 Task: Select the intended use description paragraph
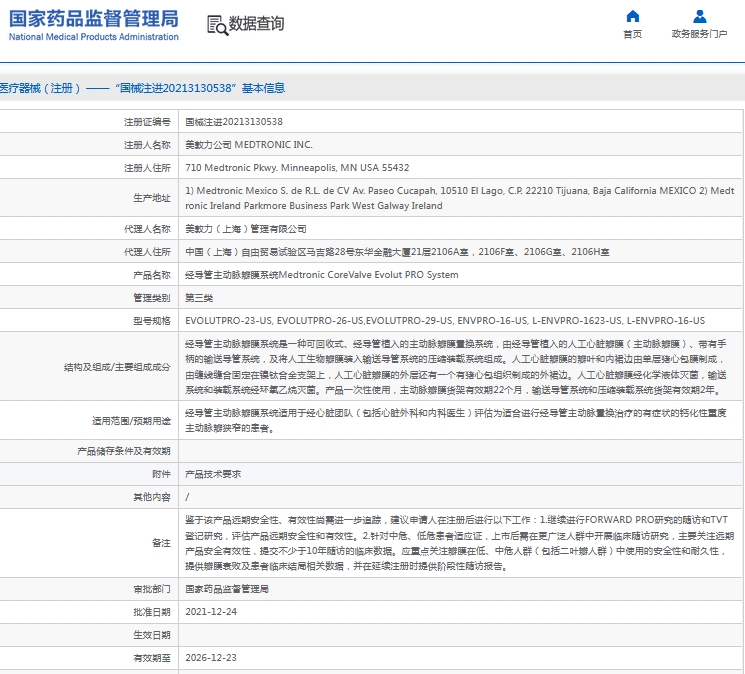tap(456, 420)
